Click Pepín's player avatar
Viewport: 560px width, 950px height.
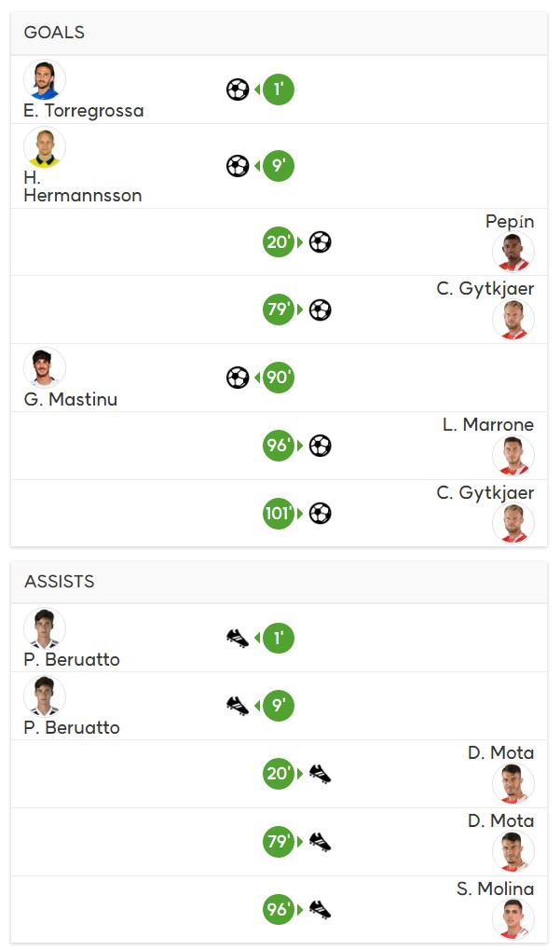pyautogui.click(x=513, y=252)
